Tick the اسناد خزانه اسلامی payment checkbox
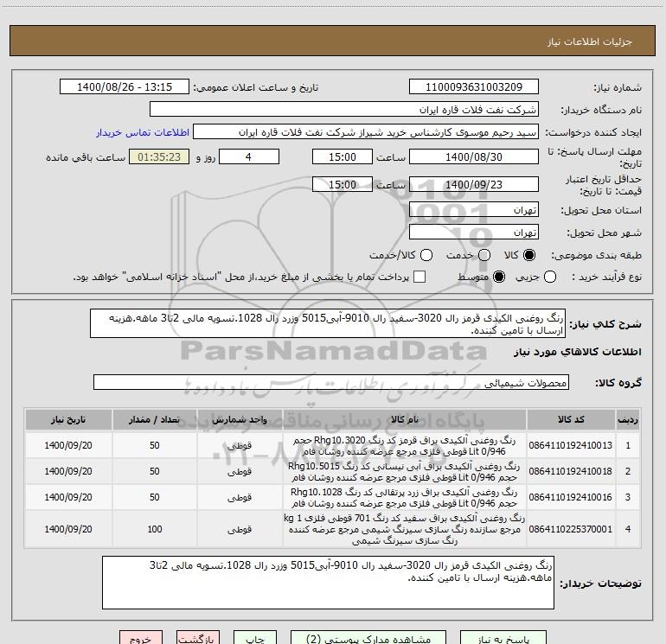 click(419, 277)
